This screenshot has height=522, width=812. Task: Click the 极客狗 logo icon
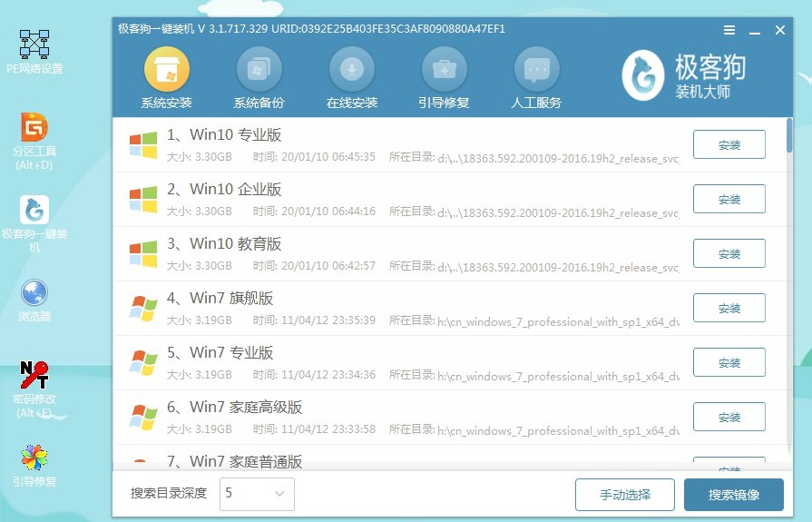coord(642,75)
